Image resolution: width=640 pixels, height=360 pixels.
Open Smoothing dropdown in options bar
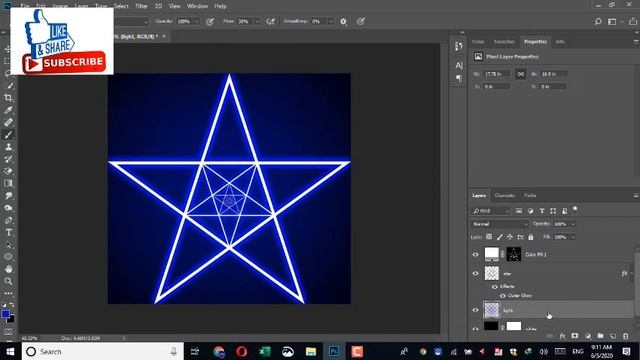(331, 22)
